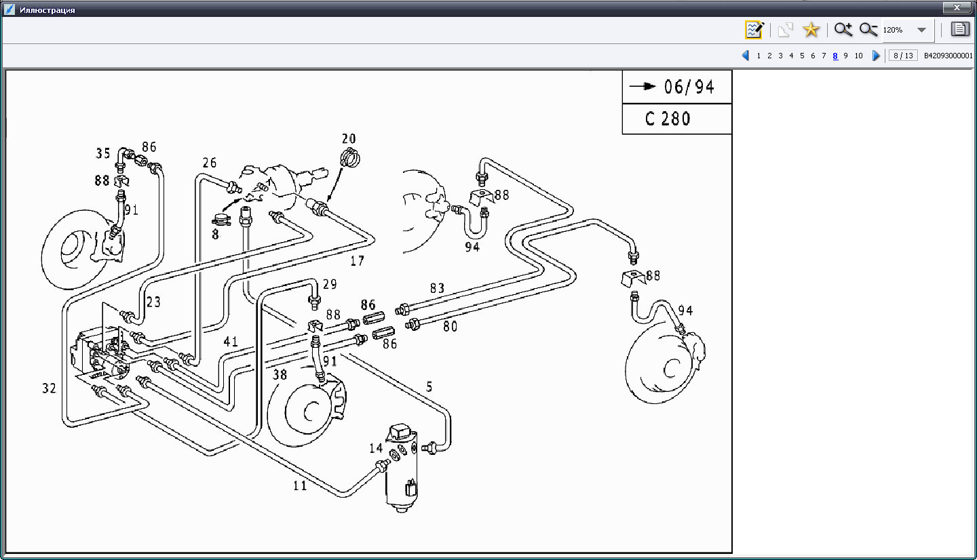Select part number 17 brake line label
This screenshot has width=977, height=560.
click(x=357, y=260)
